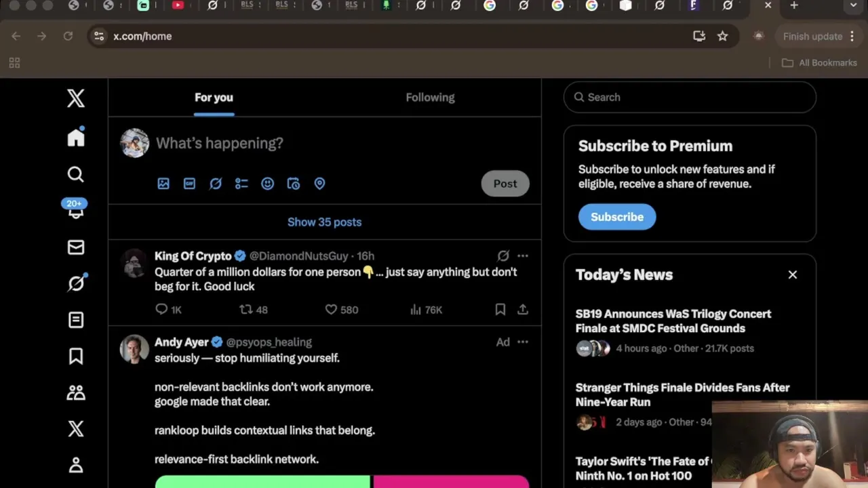Viewport: 868px width, 488px height.
Task: Open King Of Crypto avatar
Action: [134, 263]
